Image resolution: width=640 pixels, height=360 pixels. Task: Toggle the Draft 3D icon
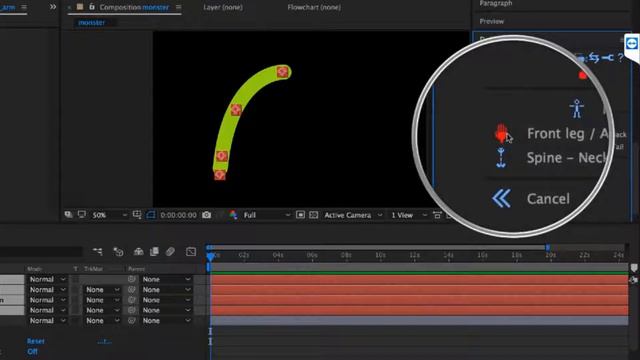point(118,251)
